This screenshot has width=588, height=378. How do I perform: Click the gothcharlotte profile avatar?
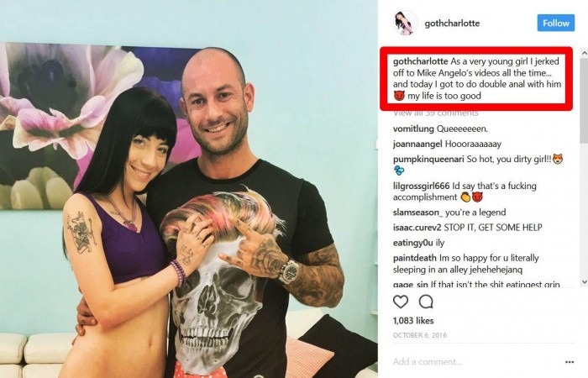pyautogui.click(x=406, y=23)
